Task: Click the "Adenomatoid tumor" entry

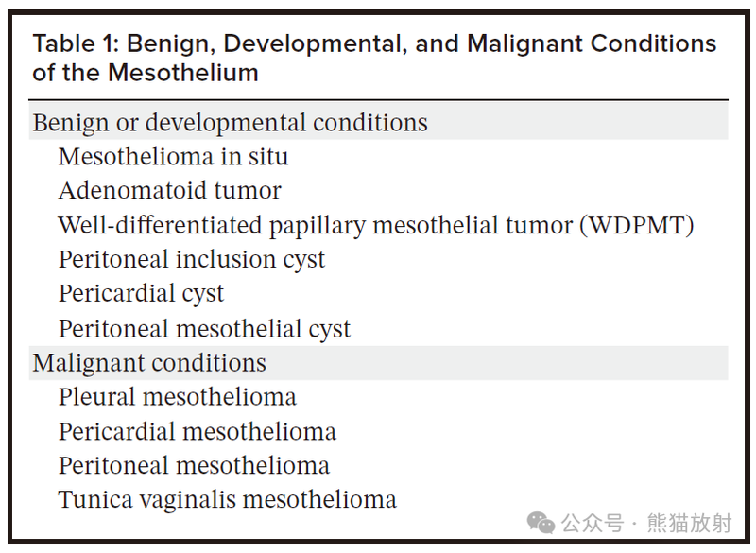Action: pyautogui.click(x=169, y=190)
